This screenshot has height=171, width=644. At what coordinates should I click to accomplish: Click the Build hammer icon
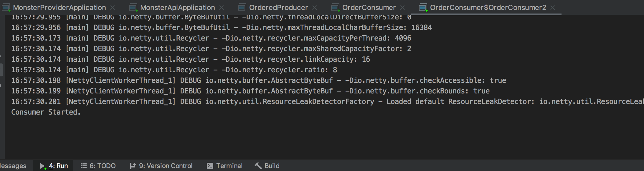coord(258,166)
